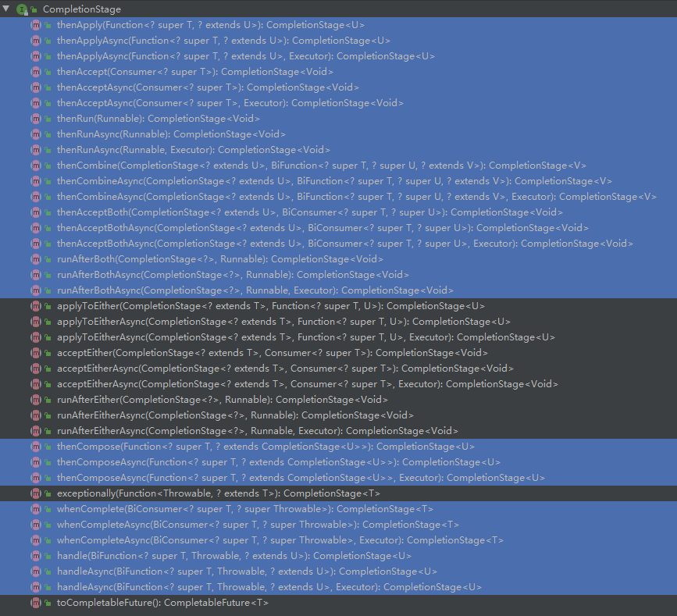Viewport: 677px width, 616px height.
Task: Select thenAccept(Consumer<? super T>) method
Action: pyautogui.click(x=195, y=72)
